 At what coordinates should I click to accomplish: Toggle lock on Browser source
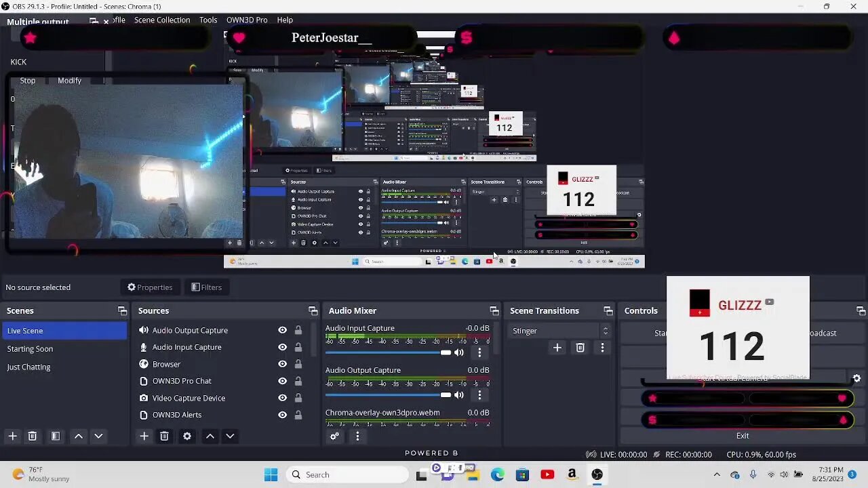(x=298, y=364)
